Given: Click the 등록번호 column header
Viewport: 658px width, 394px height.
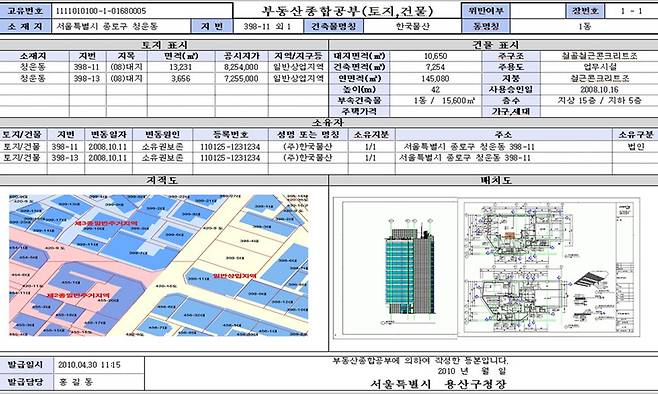Looking at the screenshot, I should point(230,135).
